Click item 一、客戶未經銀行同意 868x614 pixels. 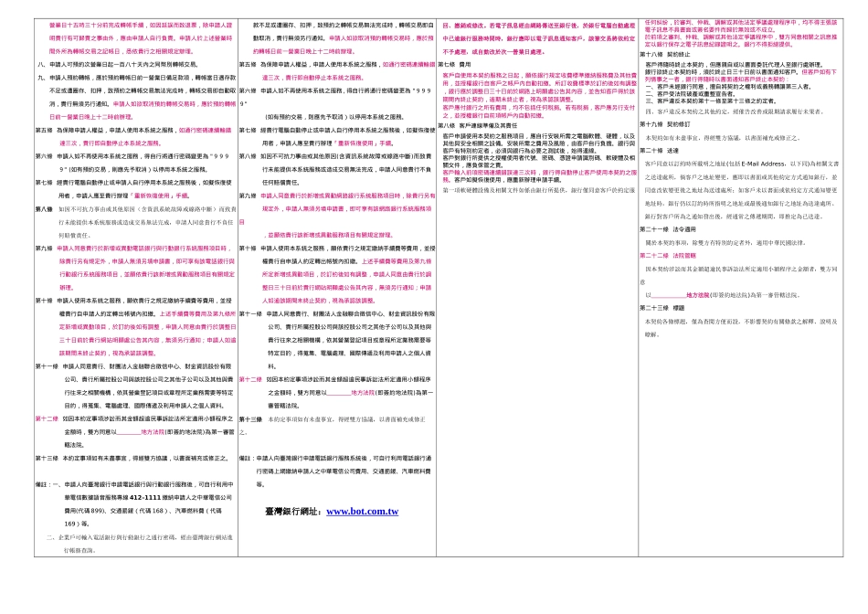[728, 87]
